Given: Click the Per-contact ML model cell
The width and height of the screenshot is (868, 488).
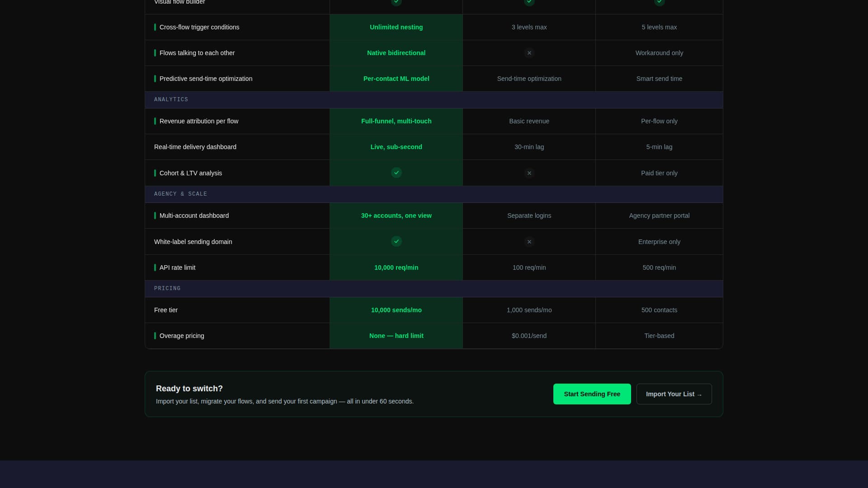Looking at the screenshot, I should 396,79.
